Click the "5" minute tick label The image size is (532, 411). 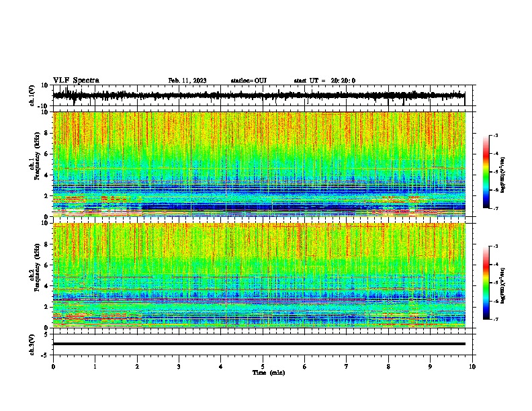click(x=263, y=367)
